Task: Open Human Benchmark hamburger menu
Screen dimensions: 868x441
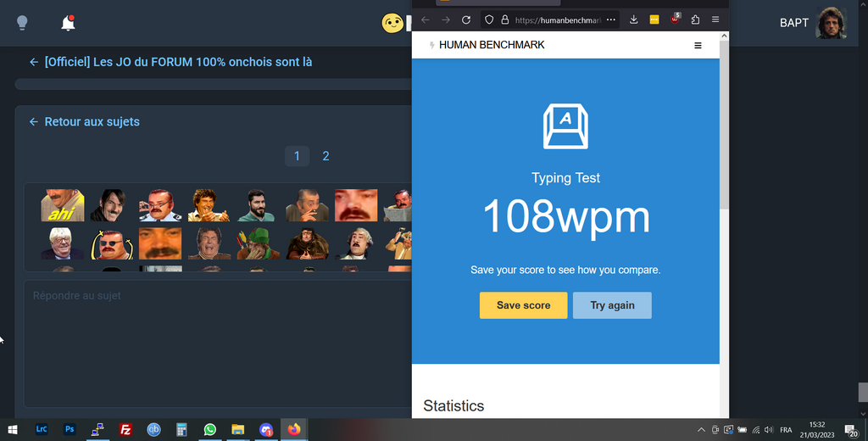Action: 698,46
